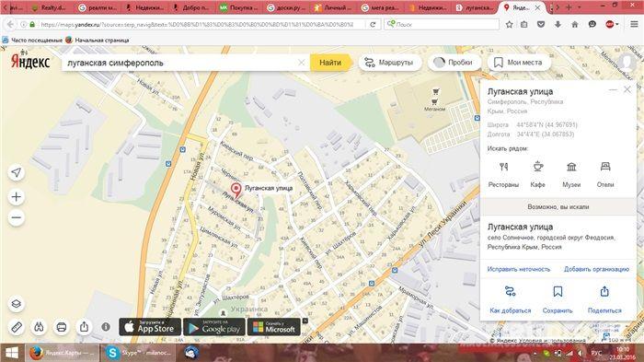Click the Ресторан nearby search icon
The image size is (644, 362).
click(x=503, y=167)
